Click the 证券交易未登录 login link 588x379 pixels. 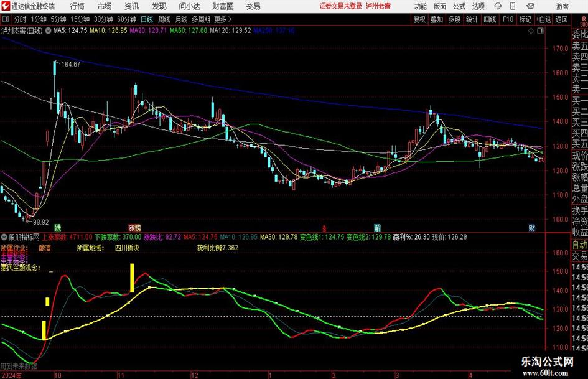click(341, 6)
